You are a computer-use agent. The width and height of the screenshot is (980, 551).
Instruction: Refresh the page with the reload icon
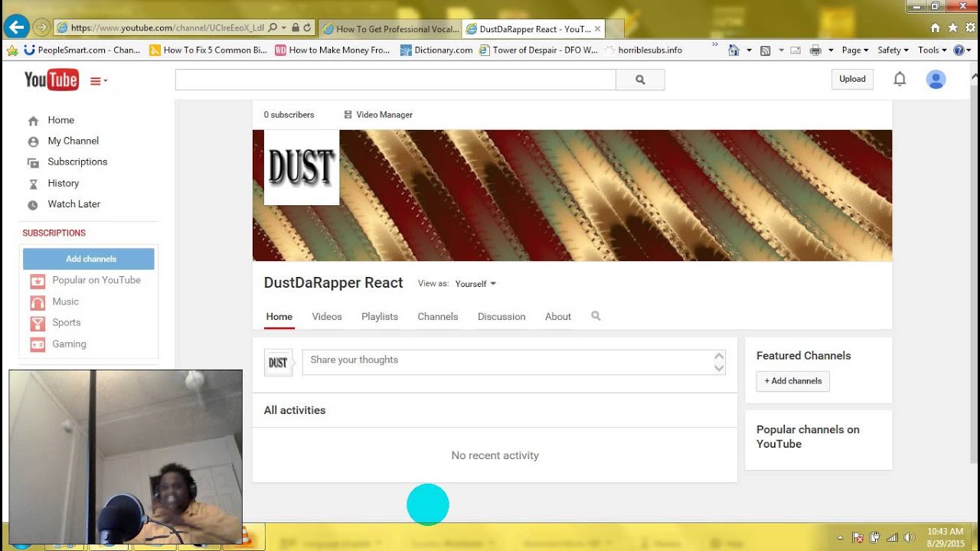(307, 28)
